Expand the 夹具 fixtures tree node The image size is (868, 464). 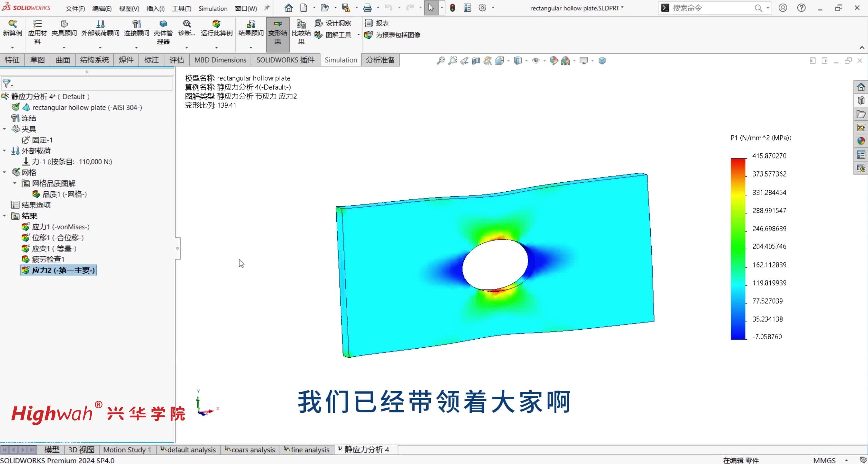(5, 129)
